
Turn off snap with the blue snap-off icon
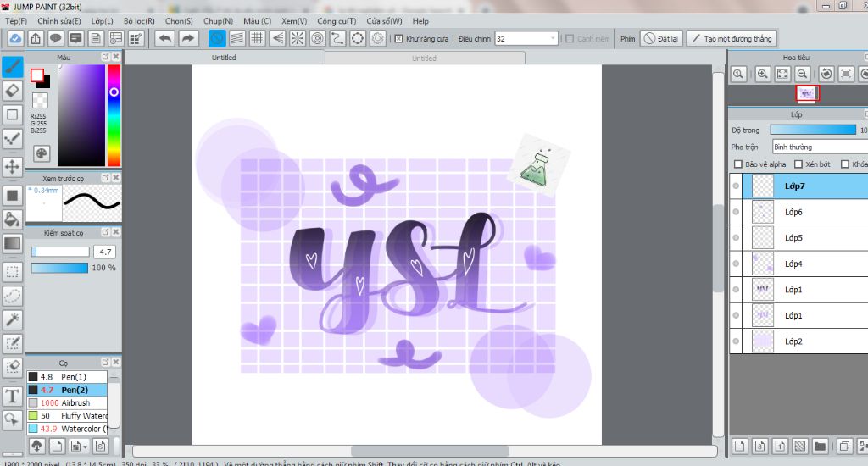click(x=217, y=39)
